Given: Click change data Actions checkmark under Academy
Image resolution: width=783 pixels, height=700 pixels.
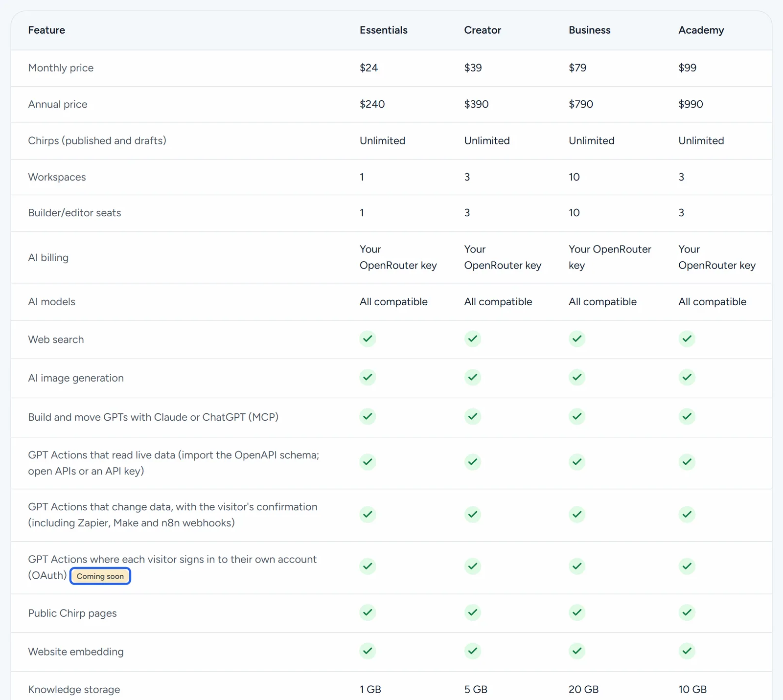Looking at the screenshot, I should 687,514.
